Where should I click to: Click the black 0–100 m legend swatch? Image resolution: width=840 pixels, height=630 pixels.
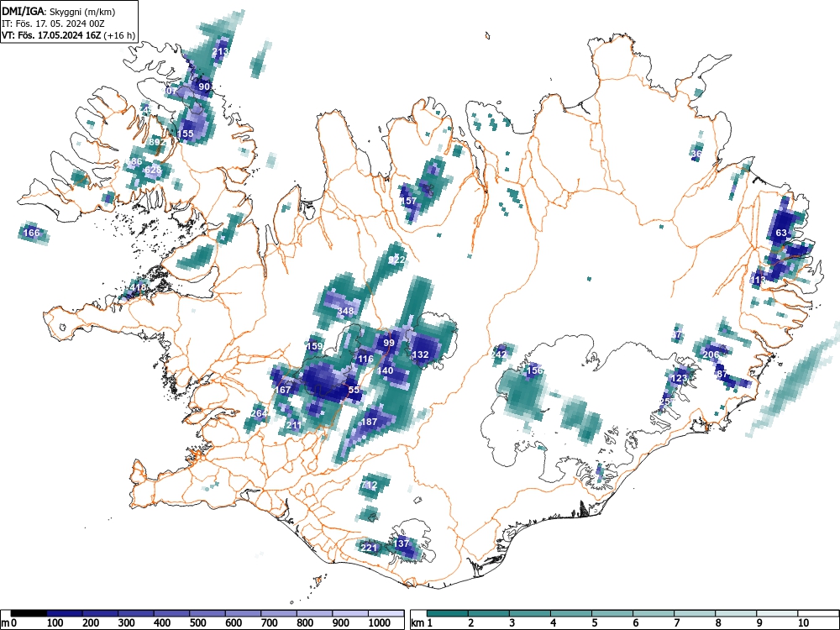coord(29,613)
